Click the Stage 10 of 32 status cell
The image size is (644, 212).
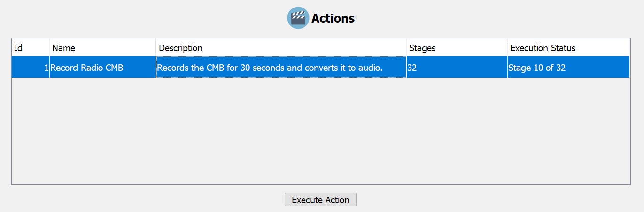568,68
